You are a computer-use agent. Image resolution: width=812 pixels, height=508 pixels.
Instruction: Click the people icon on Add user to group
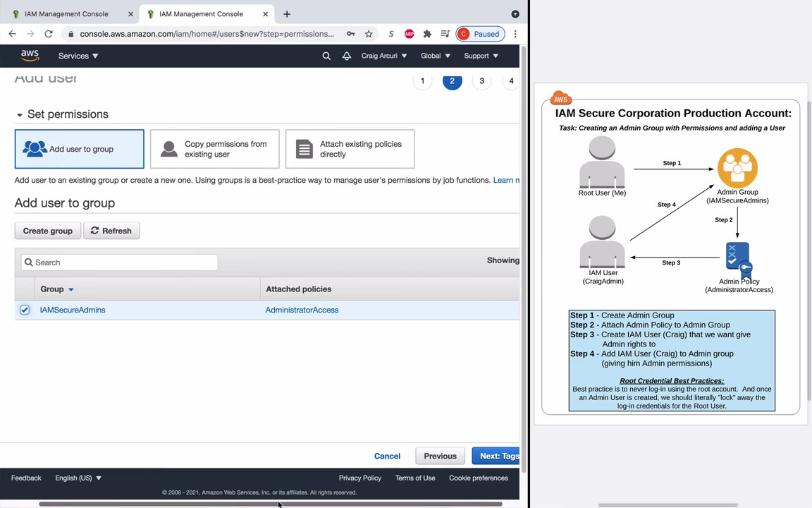35,149
